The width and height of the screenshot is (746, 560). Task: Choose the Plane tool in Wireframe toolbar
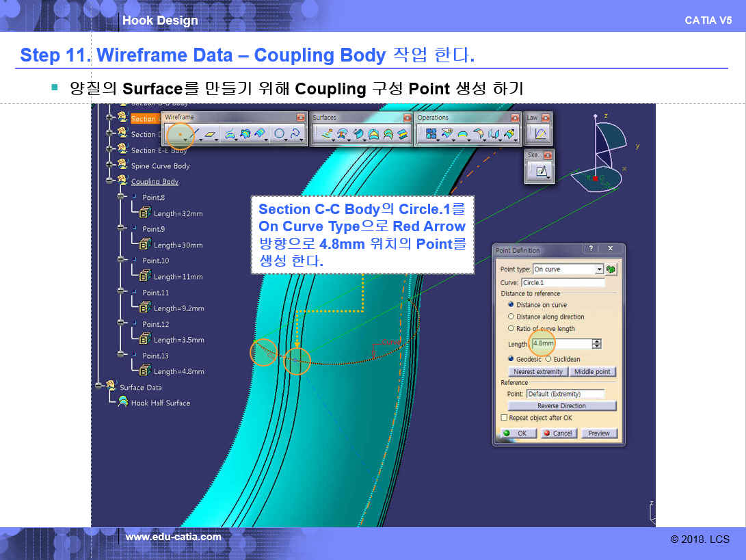point(210,135)
